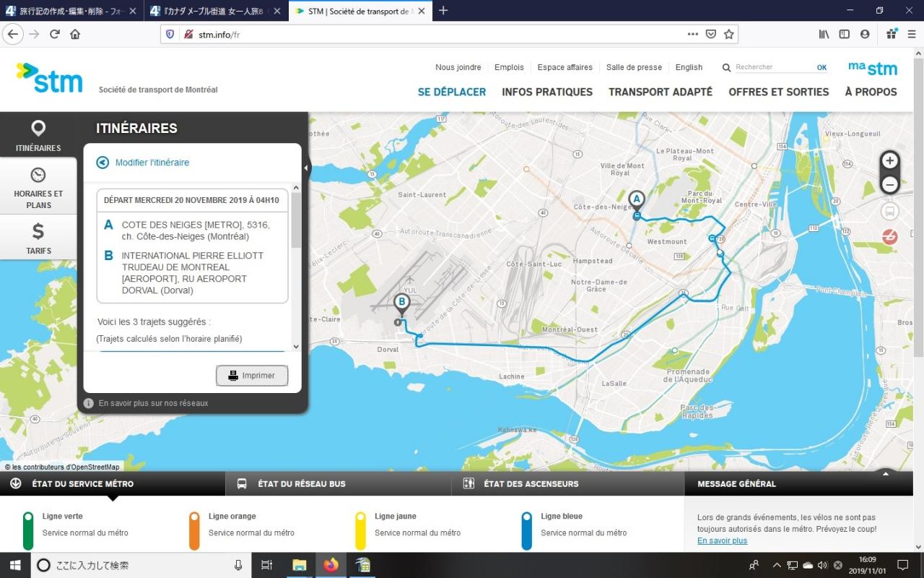Expand the État du service métro panel
Screen dimensions: 924x578
coord(16,483)
